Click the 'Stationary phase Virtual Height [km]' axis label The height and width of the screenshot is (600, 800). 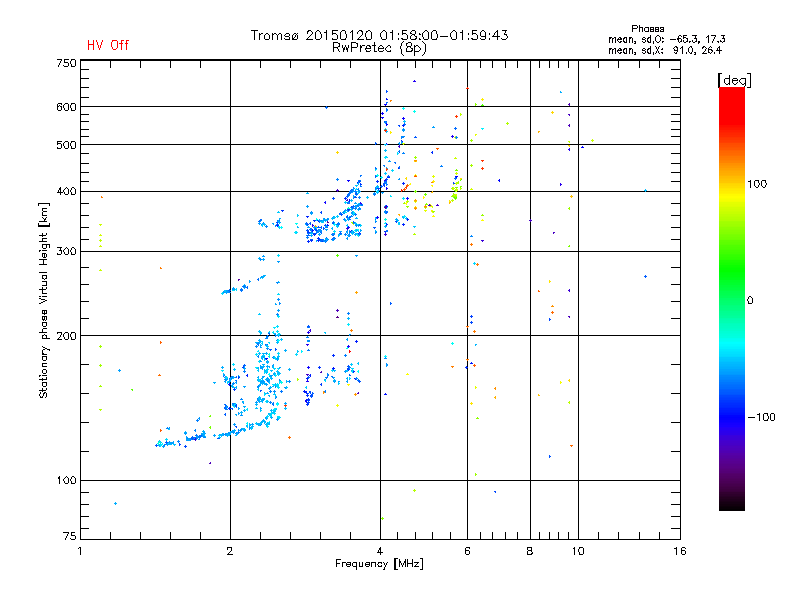44,301
